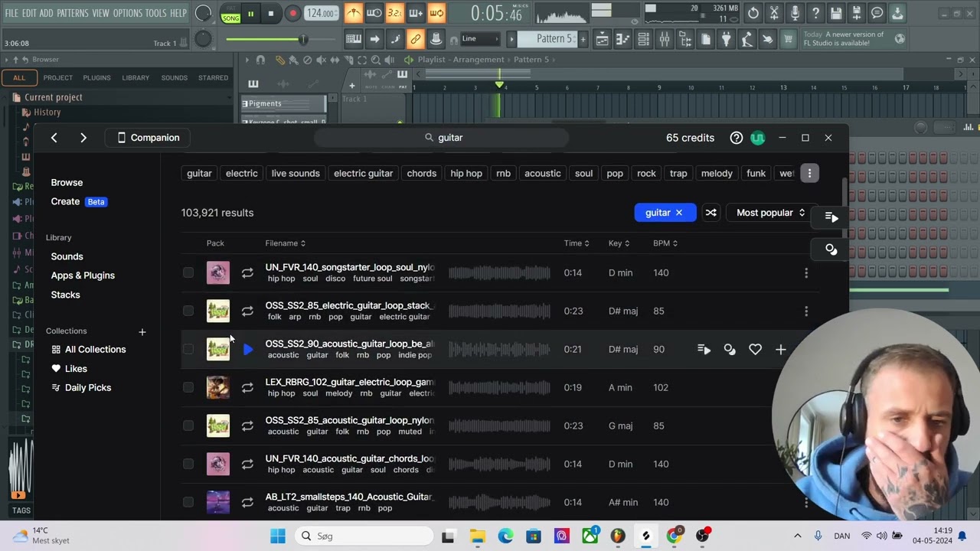Filter by the acoustic tag
The width and height of the screenshot is (980, 551).
point(543,173)
